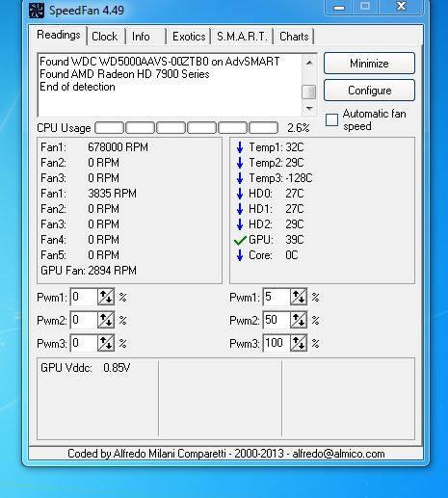Click the left Pwm3 spinner arrows showing 0
The height and width of the screenshot is (498, 448).
coord(106,343)
